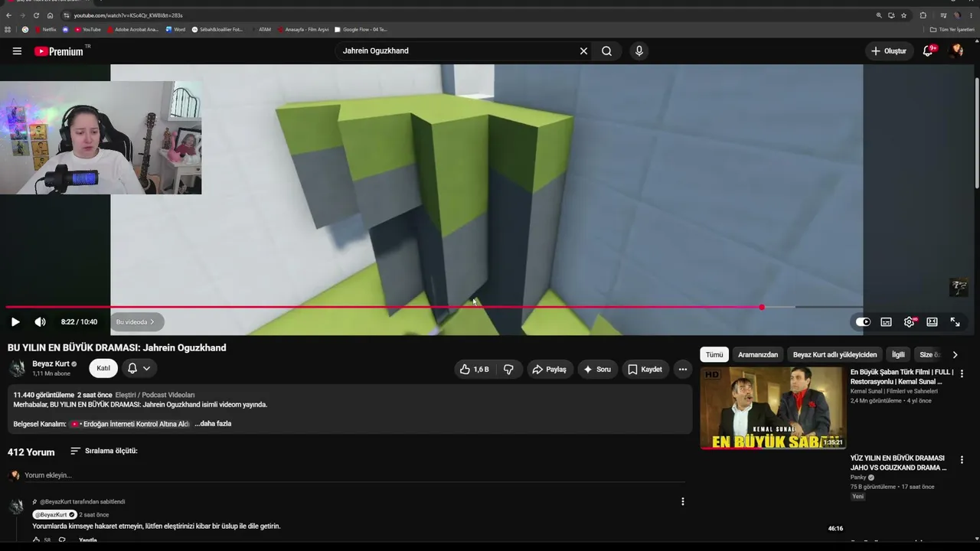
Task: Go back in the browser
Action: [x=9, y=15]
